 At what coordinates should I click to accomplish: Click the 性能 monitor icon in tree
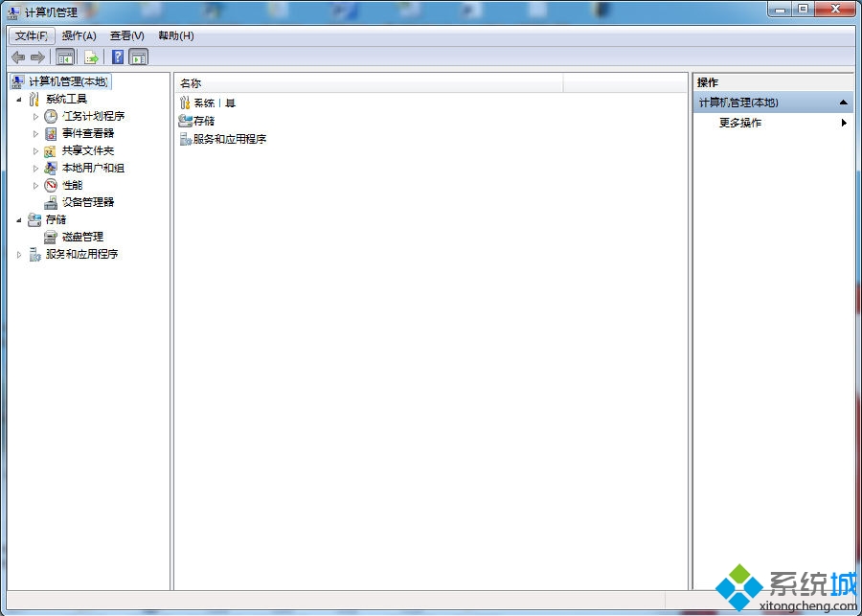51,185
